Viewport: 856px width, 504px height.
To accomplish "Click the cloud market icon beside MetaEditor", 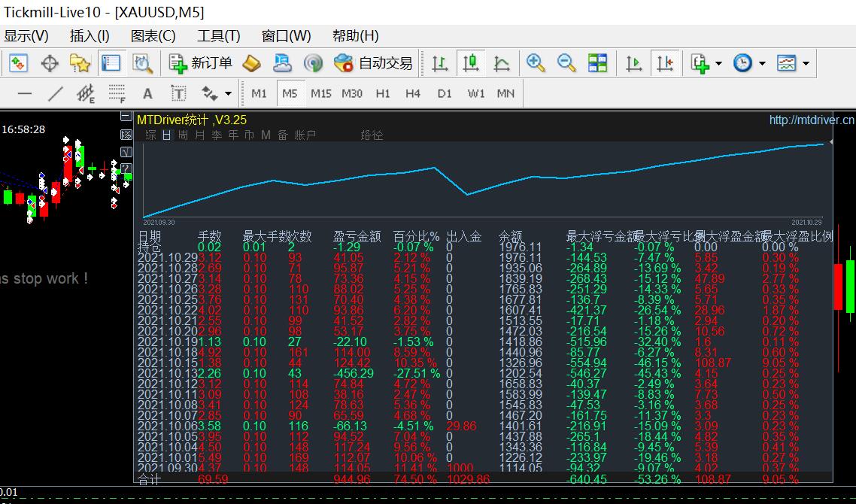I will 282,63.
